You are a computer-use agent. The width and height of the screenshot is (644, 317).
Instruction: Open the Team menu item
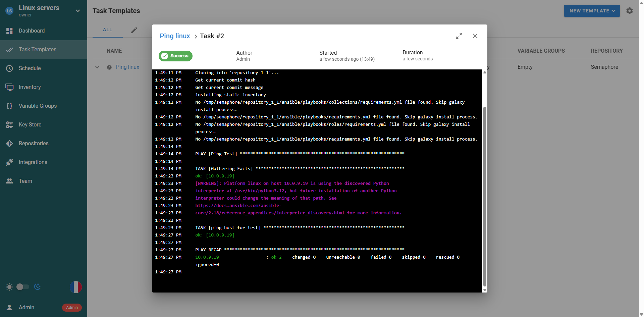click(x=25, y=181)
